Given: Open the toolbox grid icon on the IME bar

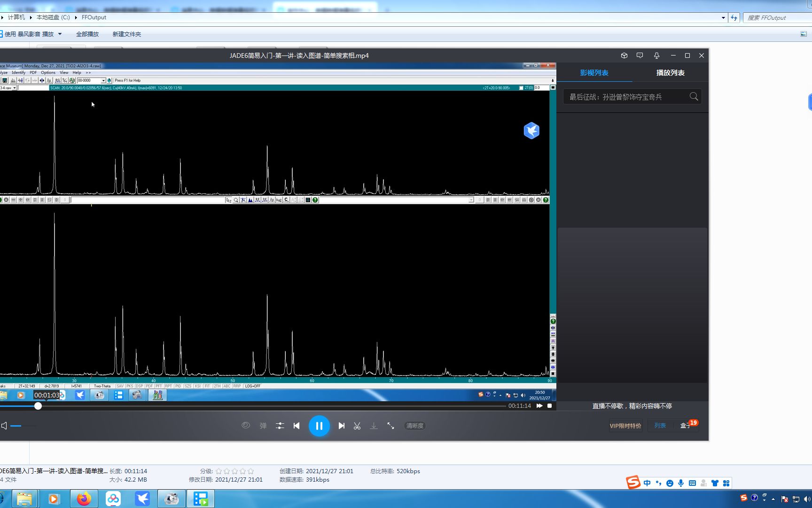Looking at the screenshot, I should click(x=726, y=483).
